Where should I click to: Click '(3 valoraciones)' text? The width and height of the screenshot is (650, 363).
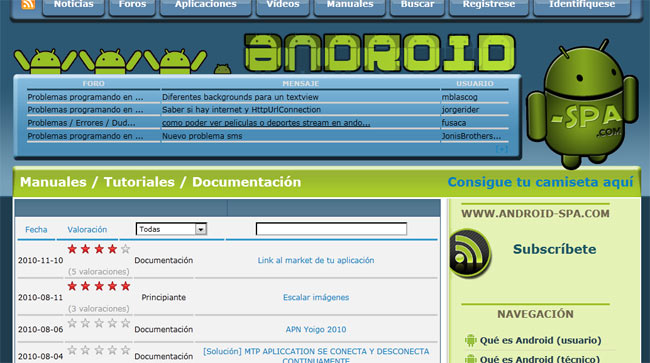click(x=99, y=309)
